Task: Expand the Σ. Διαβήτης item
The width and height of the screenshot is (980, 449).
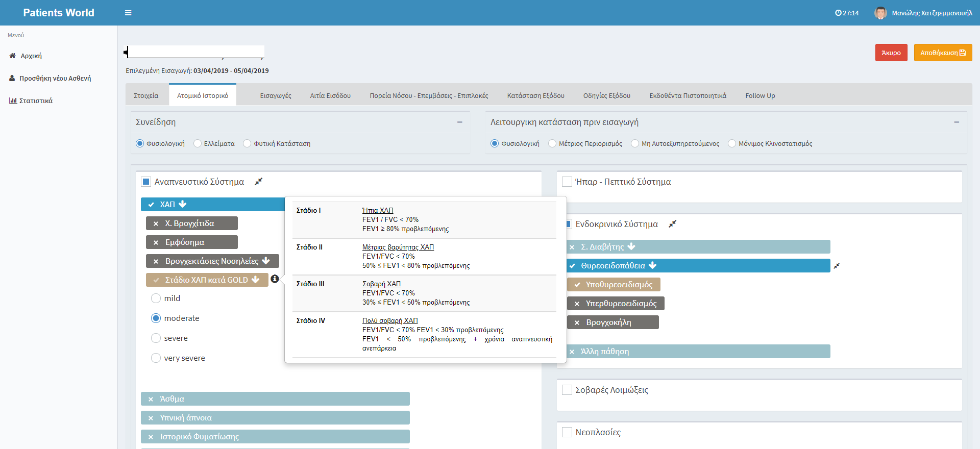Action: (x=632, y=246)
